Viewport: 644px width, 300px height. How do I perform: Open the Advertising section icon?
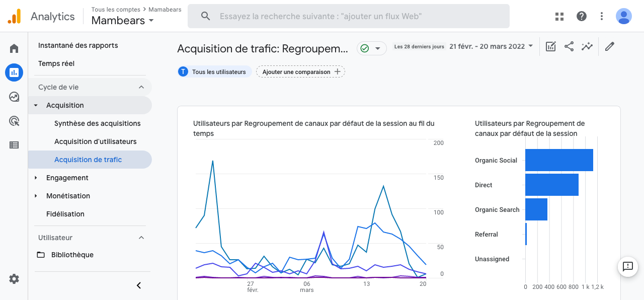(x=14, y=120)
